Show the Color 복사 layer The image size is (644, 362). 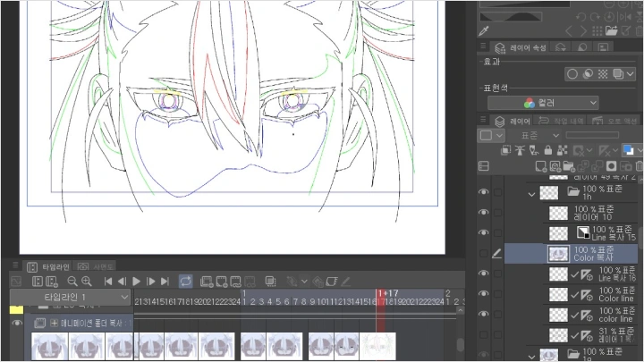click(x=484, y=253)
